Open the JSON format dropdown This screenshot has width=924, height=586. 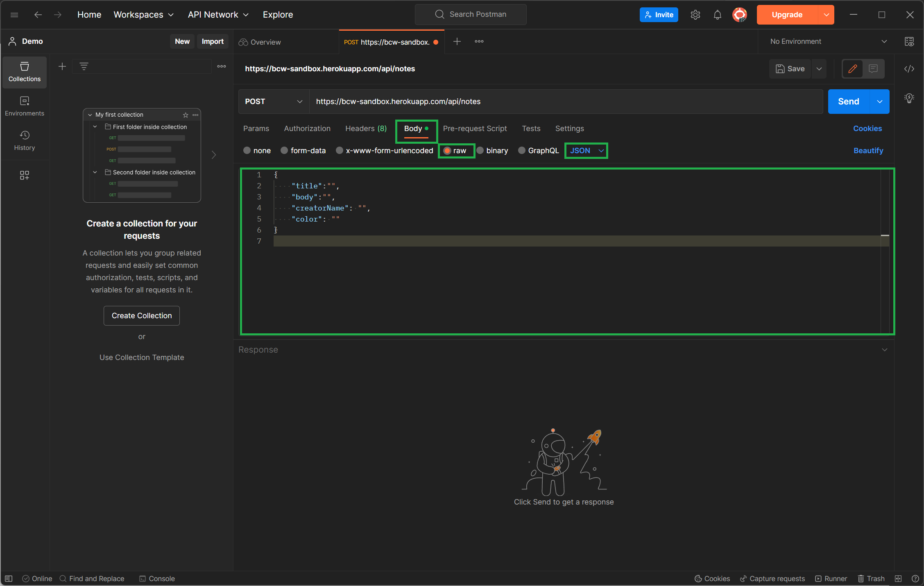click(587, 151)
